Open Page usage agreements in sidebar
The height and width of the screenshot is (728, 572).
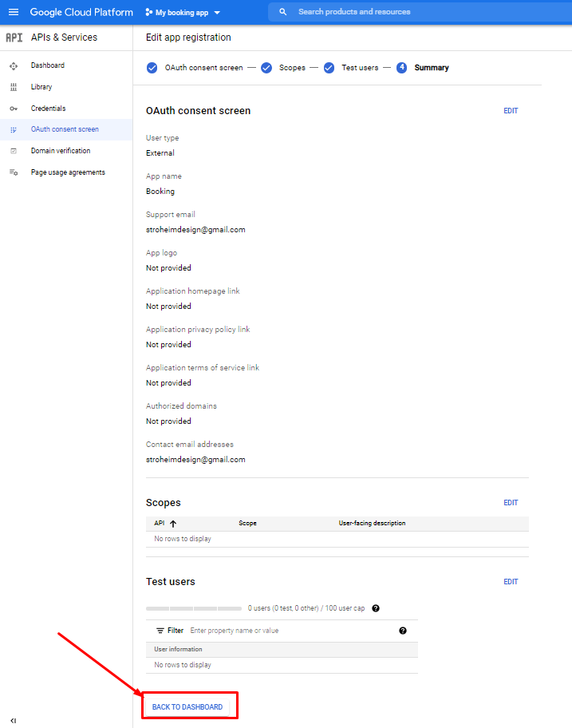[x=68, y=172]
